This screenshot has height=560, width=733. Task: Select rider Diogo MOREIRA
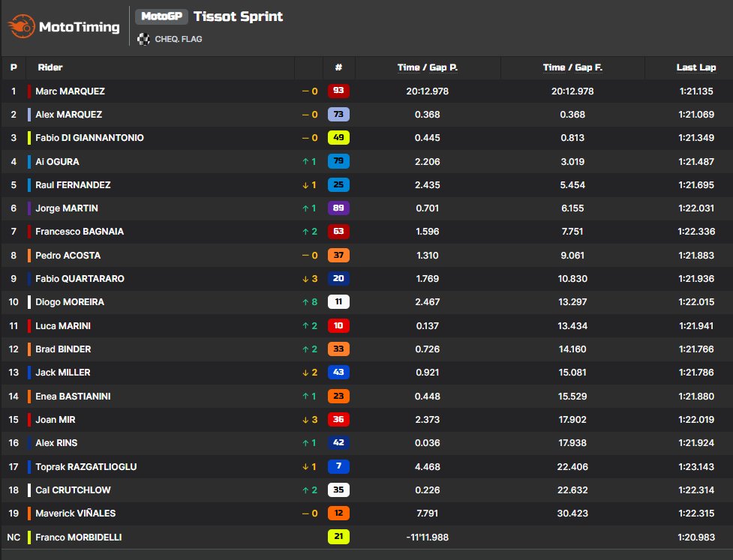point(70,302)
